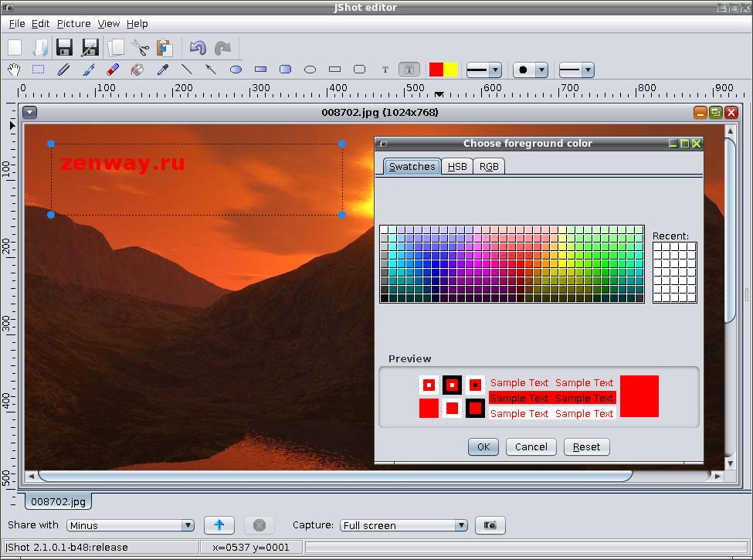Select the paint bucket fill tool
The width and height of the screenshot is (753, 560).
[137, 70]
